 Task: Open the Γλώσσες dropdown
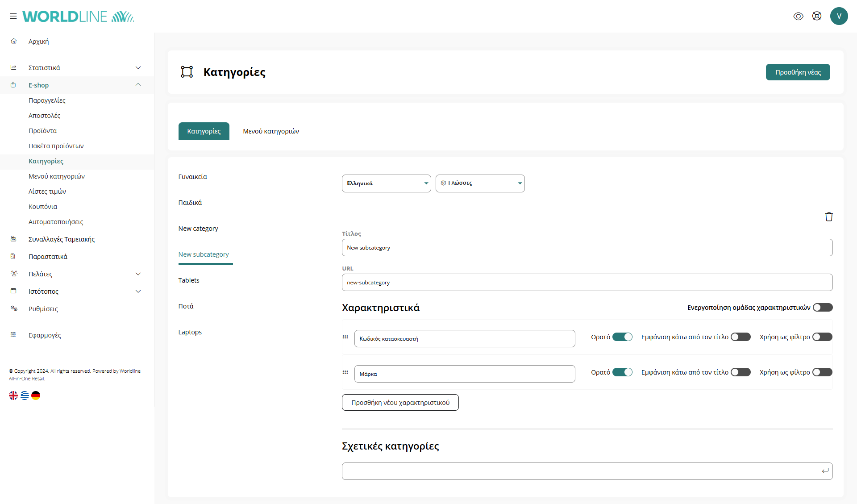480,183
